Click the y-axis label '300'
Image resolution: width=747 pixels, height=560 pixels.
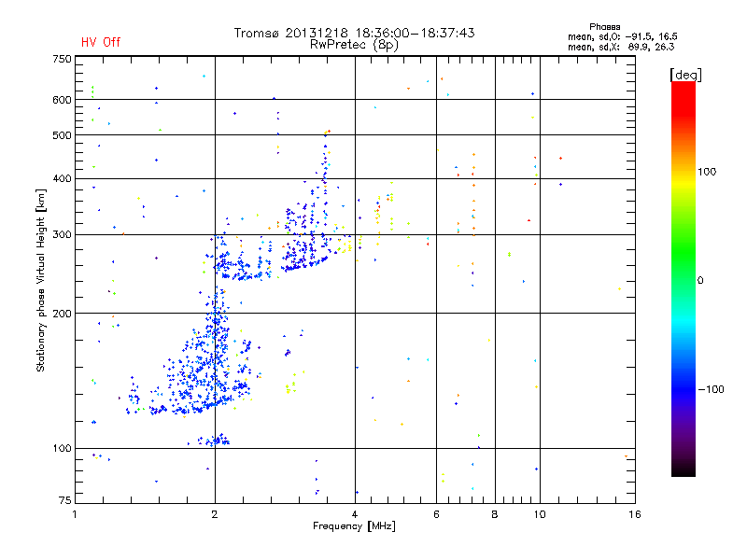click(62, 235)
